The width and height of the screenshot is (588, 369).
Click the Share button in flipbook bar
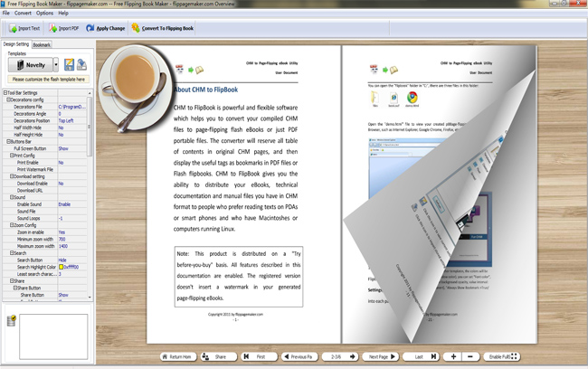(x=219, y=356)
